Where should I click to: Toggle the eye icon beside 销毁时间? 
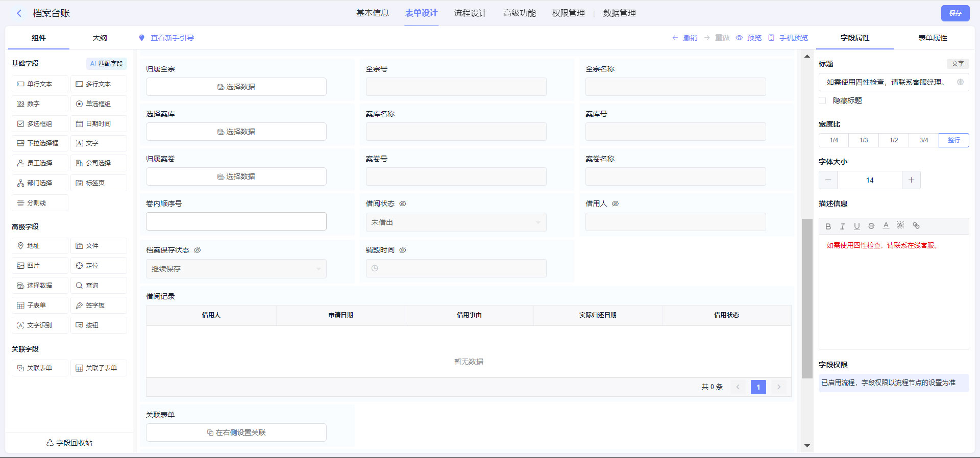click(x=403, y=250)
